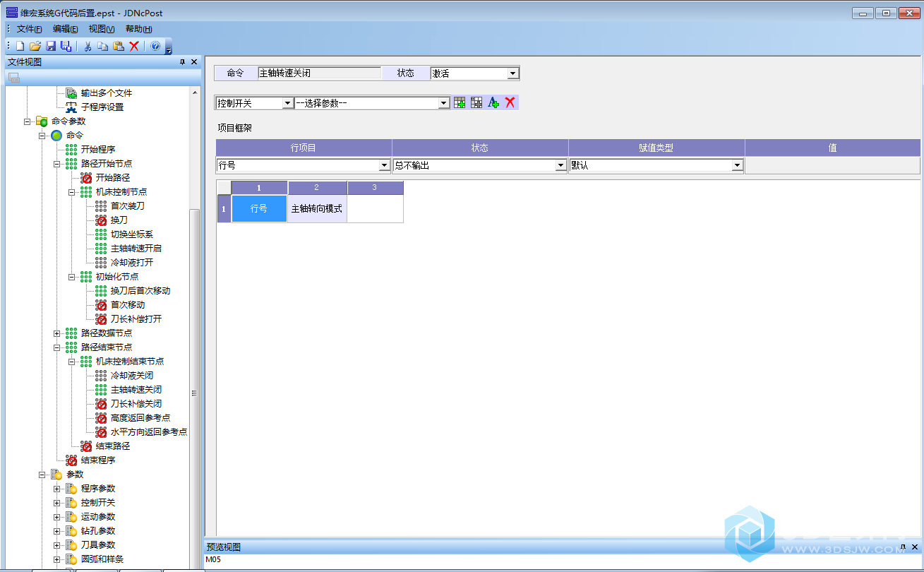Click the A-plus add text icon
This screenshot has height=572, width=924.
coord(493,102)
